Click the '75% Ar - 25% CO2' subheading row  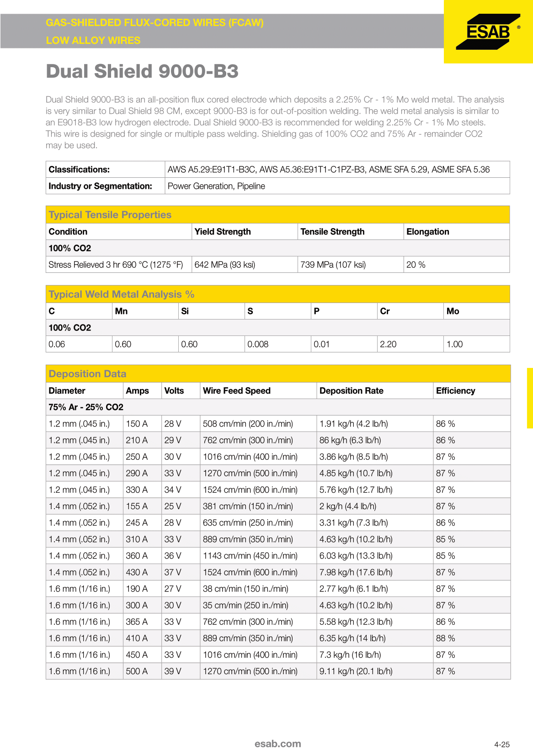click(x=278, y=407)
